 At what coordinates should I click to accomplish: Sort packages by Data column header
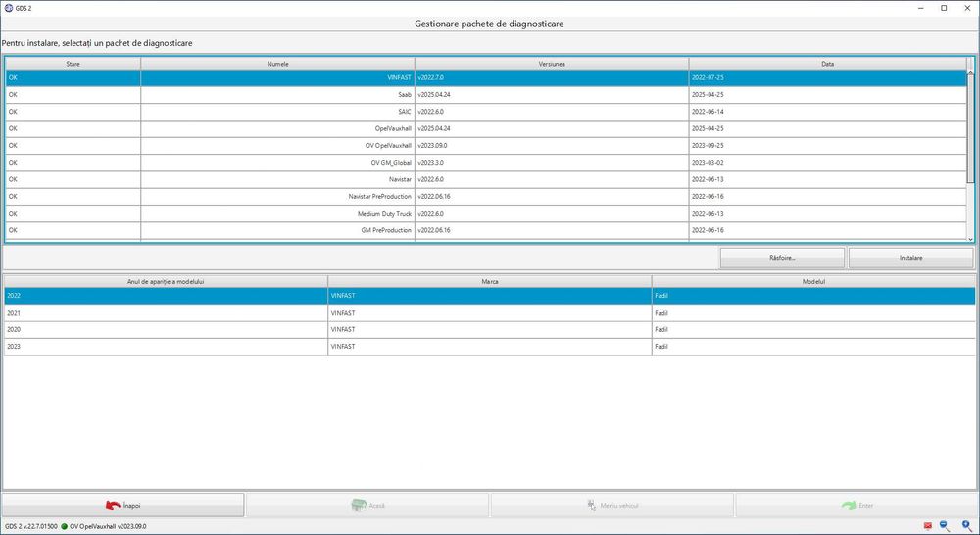pyautogui.click(x=827, y=64)
